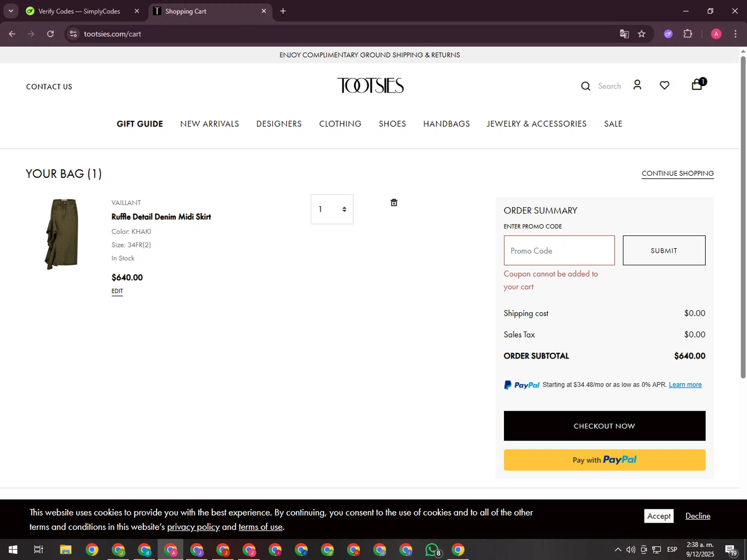
Task: Click the Tootsies logo
Action: tap(370, 86)
